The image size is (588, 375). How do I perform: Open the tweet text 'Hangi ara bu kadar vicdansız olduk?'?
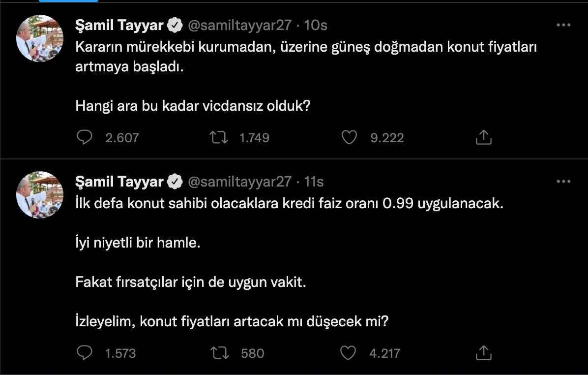193,105
